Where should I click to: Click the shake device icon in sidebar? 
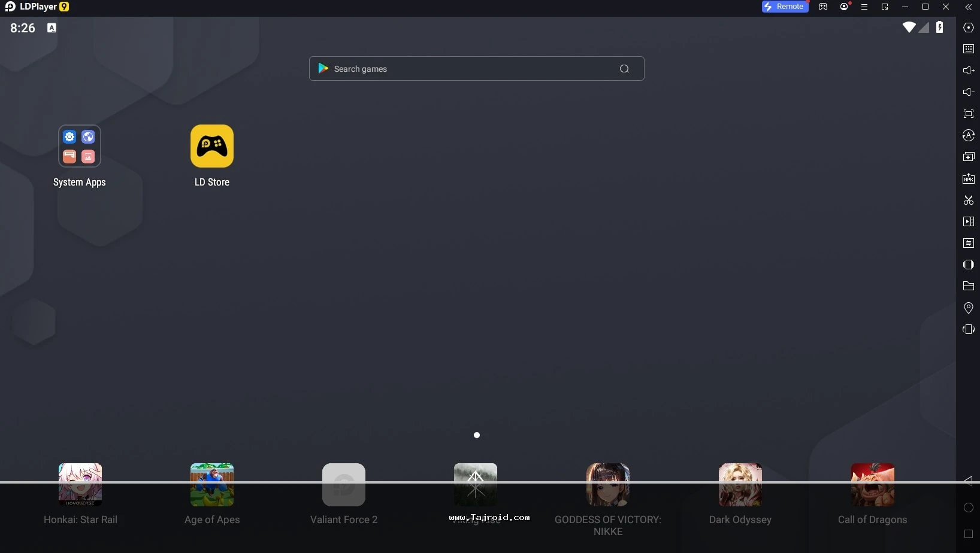coord(968,265)
